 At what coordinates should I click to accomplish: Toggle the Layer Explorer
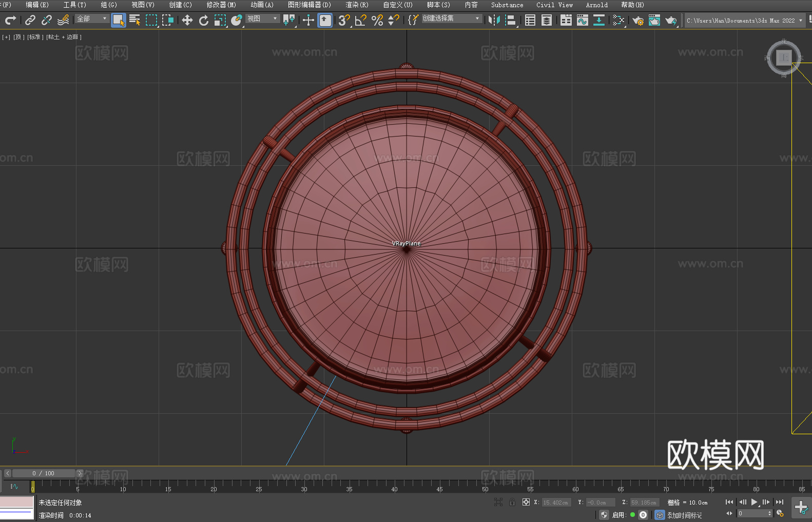click(547, 20)
